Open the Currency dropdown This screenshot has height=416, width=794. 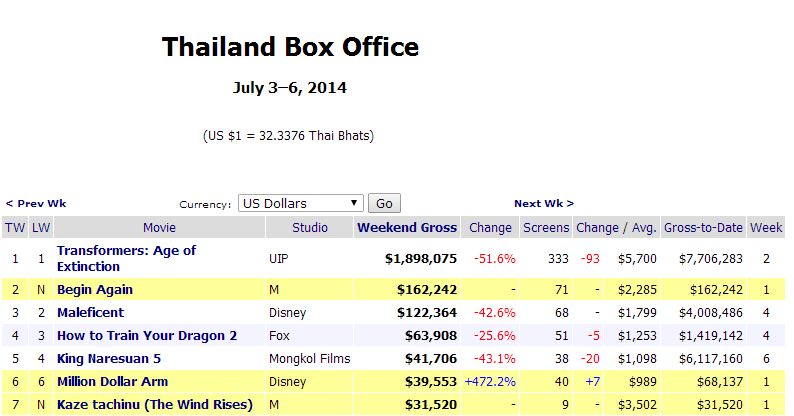tap(300, 203)
